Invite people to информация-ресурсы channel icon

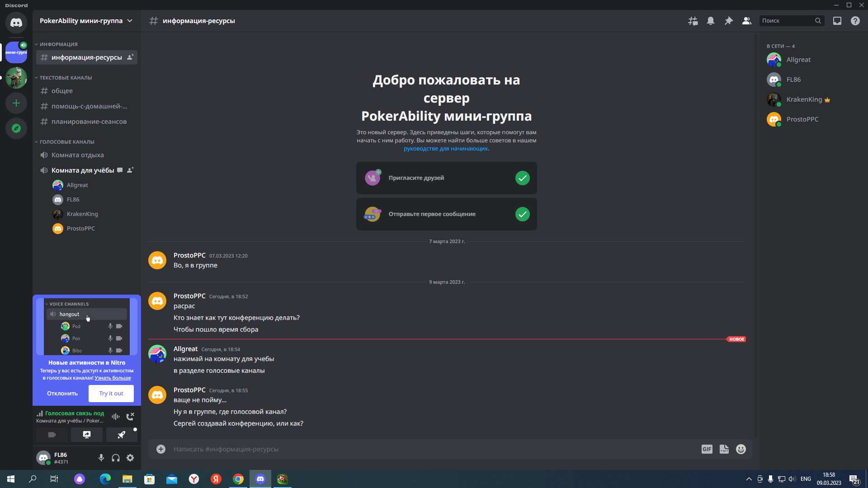(130, 57)
